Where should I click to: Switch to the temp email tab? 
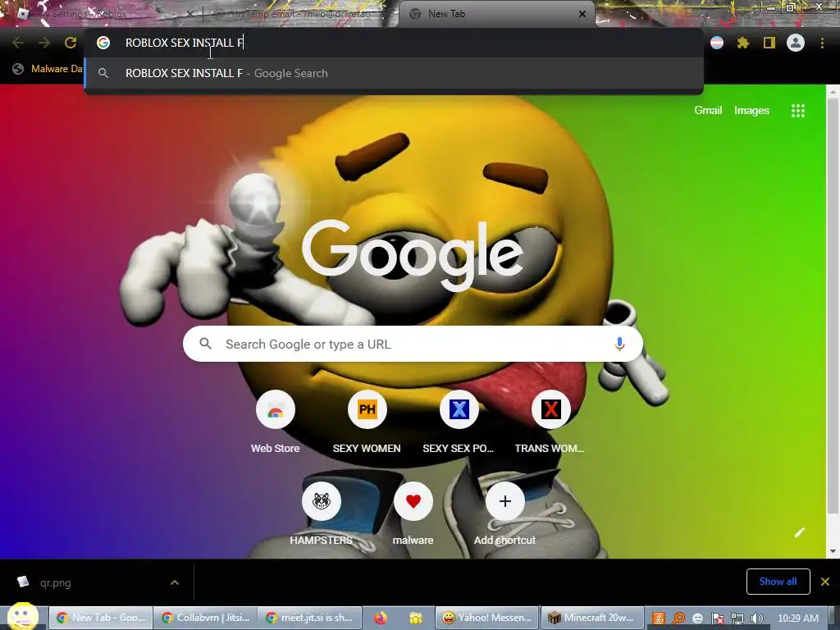[x=299, y=14]
